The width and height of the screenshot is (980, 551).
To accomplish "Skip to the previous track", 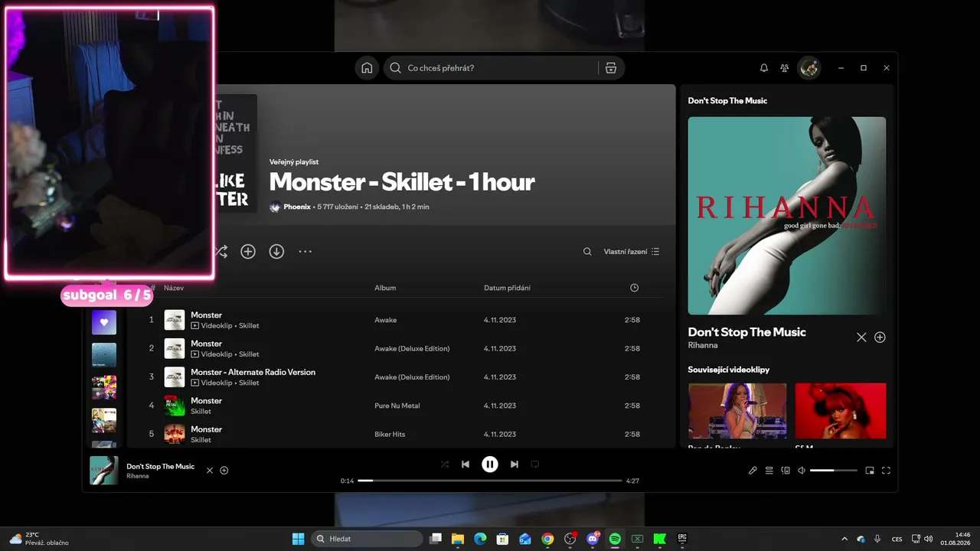I will point(465,465).
